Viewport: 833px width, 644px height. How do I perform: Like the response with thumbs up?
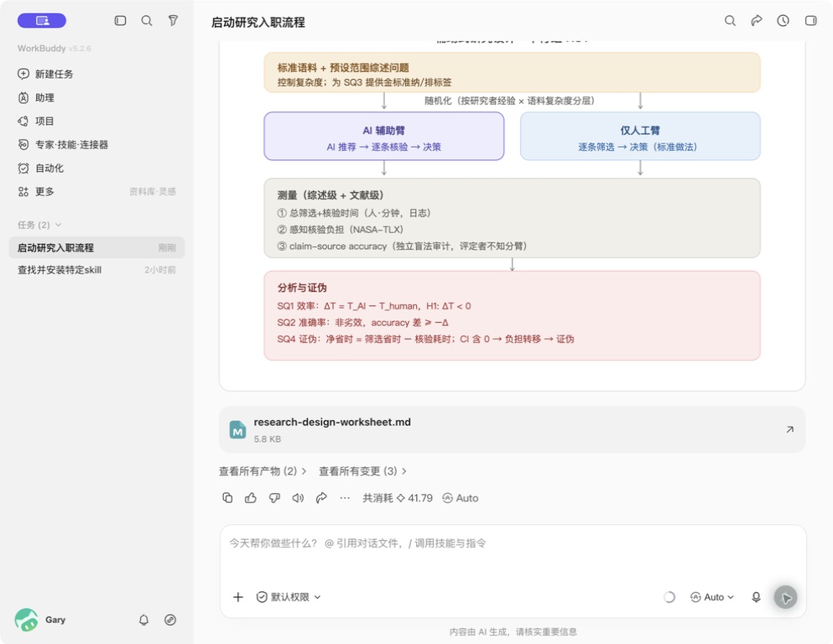point(251,498)
